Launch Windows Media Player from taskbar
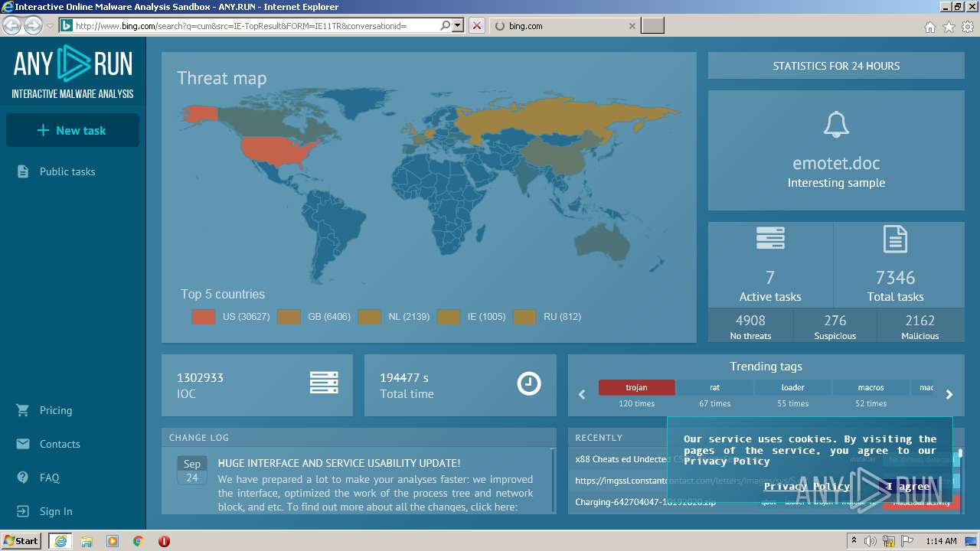Screen dimensions: 980x551 [x=113, y=541]
